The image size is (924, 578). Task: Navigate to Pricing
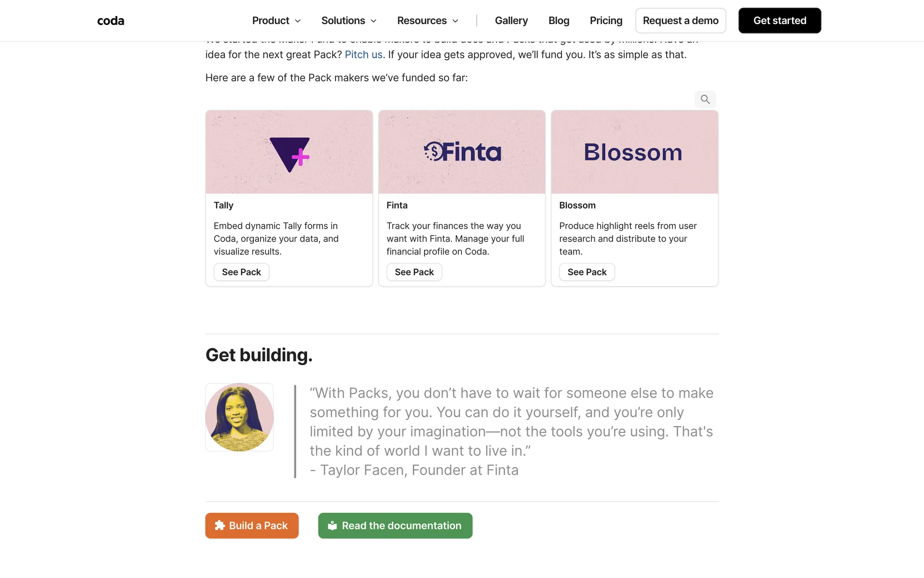(x=606, y=21)
